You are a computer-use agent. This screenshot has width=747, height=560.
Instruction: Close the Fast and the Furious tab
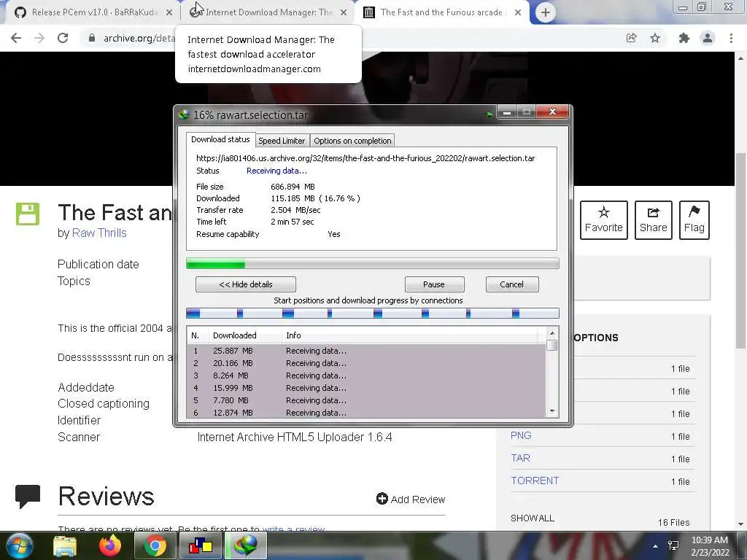point(518,13)
